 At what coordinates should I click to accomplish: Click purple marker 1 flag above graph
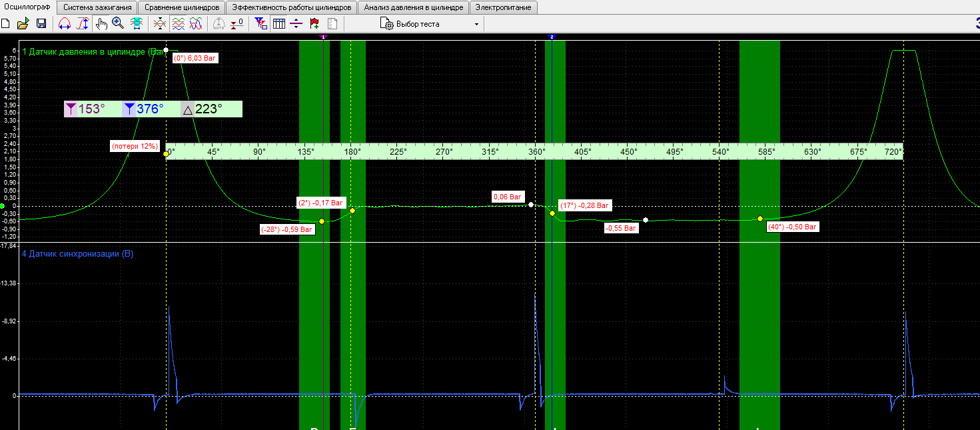pyautogui.click(x=324, y=37)
